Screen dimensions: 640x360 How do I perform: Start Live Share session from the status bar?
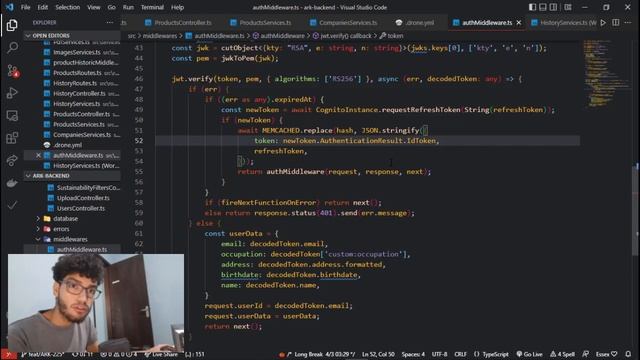click(x=161, y=354)
